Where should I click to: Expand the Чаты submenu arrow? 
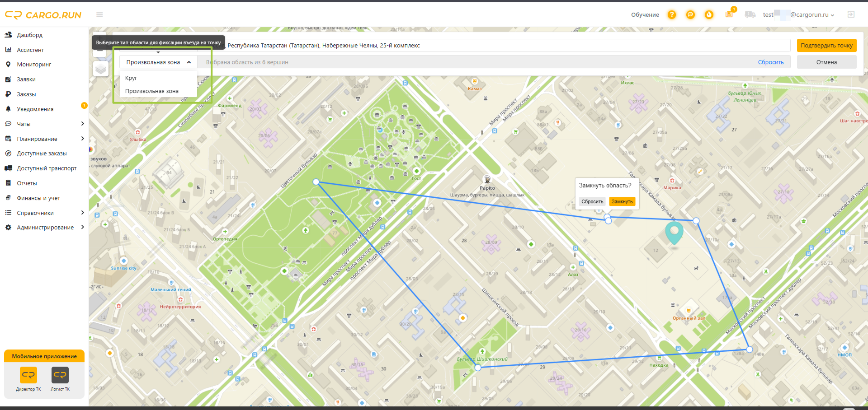click(x=82, y=124)
